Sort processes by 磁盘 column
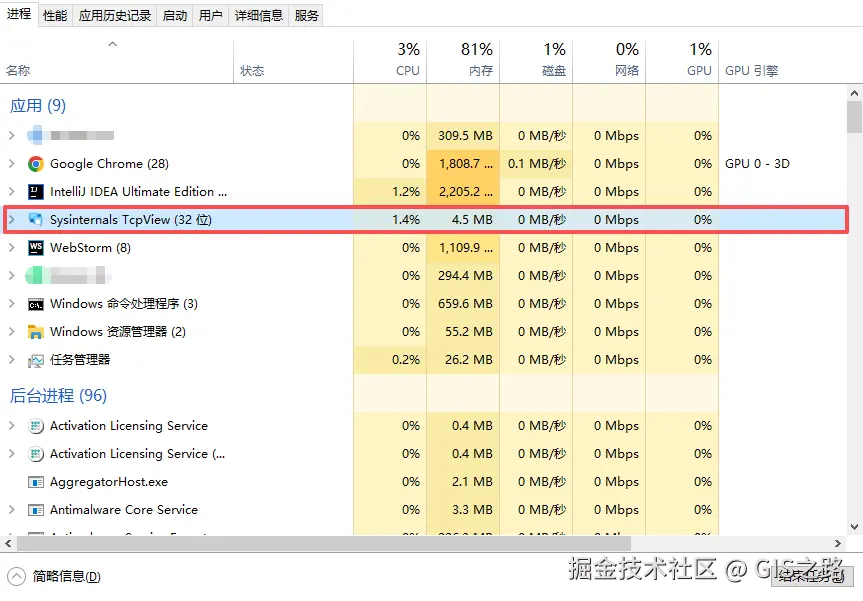Screen dimensions: 863x601 point(536,61)
